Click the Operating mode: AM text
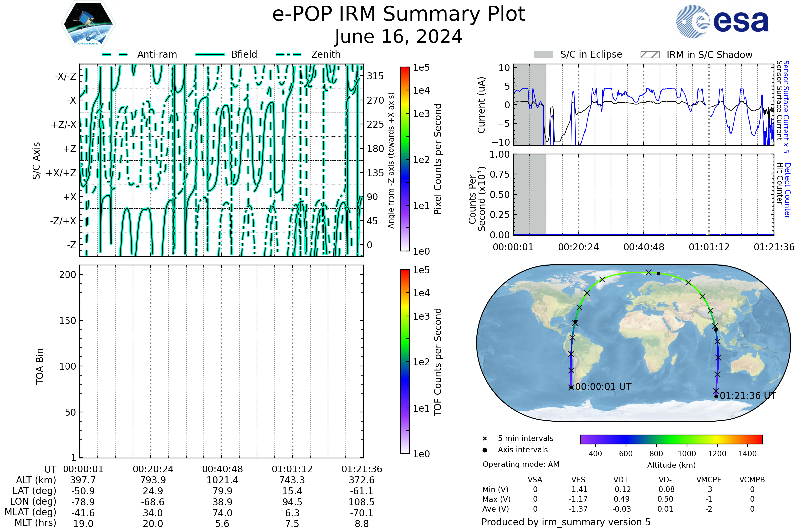 (x=521, y=464)
